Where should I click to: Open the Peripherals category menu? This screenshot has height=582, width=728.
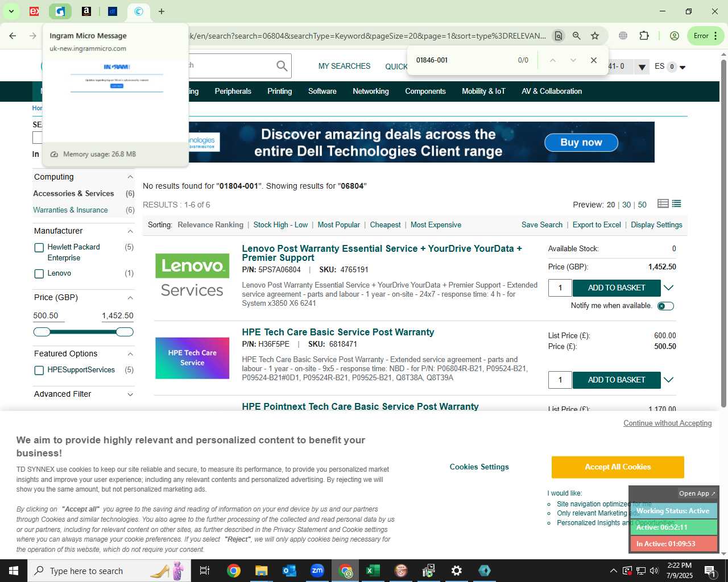[233, 91]
